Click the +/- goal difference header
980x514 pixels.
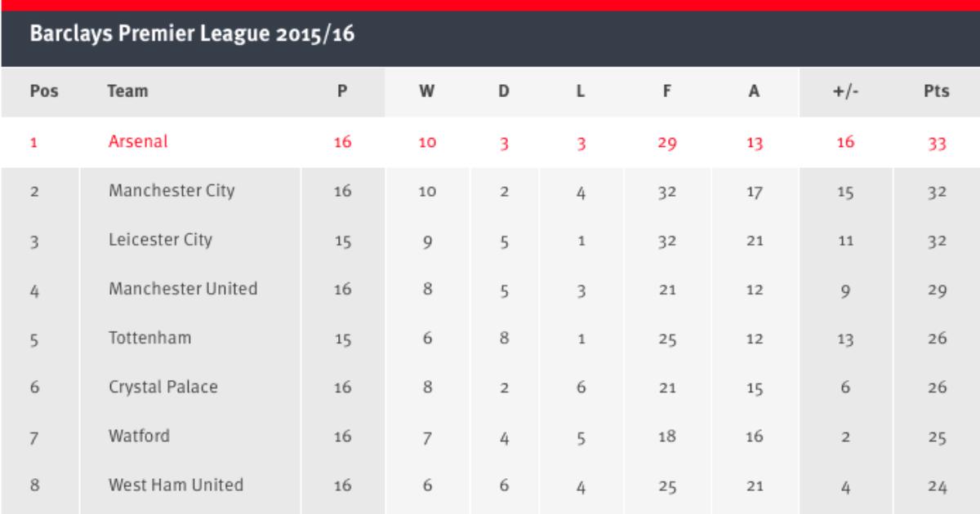point(844,92)
